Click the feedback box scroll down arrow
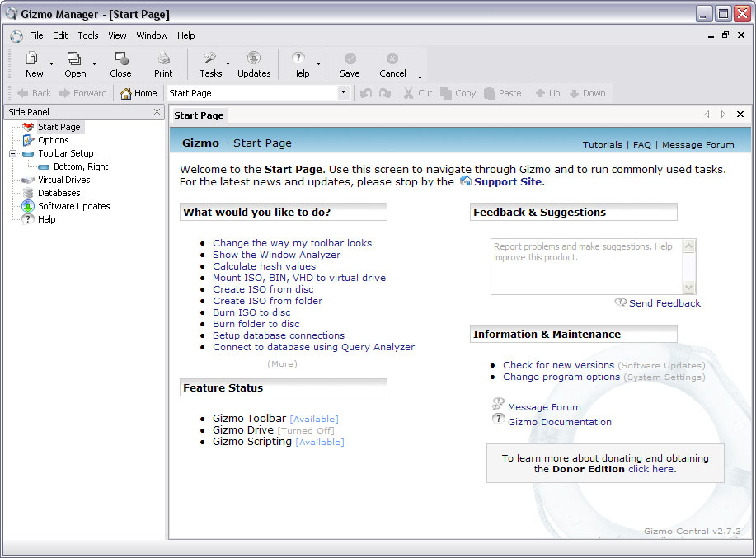756x558 pixels. [x=689, y=288]
